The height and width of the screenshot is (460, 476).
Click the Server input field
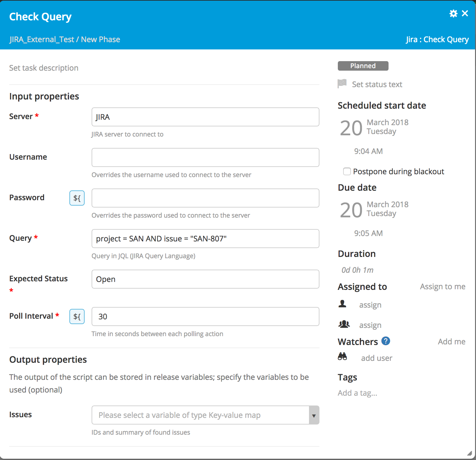click(x=205, y=117)
